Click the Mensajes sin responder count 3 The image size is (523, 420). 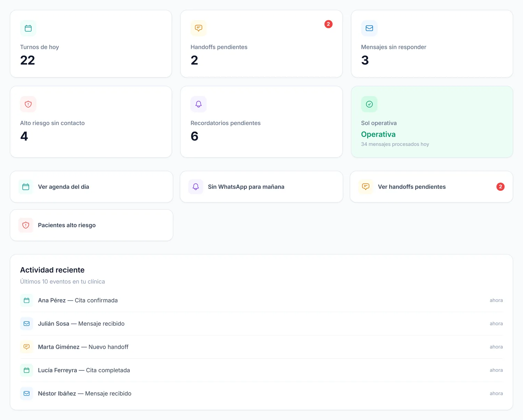coord(365,60)
